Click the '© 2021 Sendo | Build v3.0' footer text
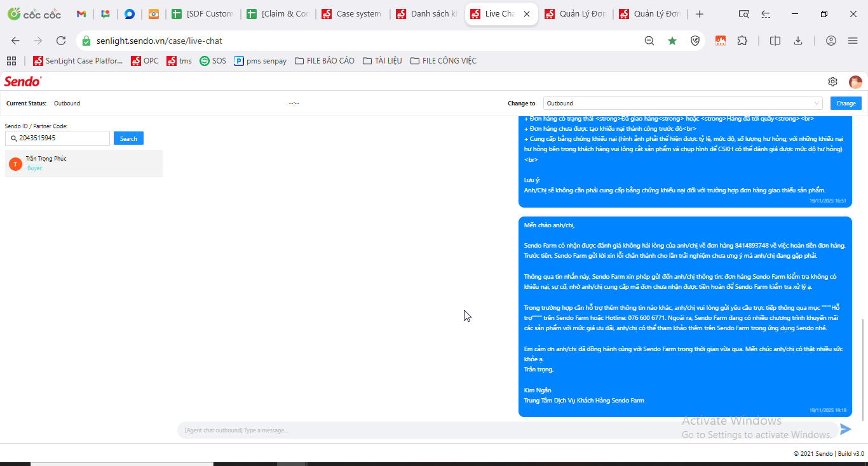868x466 pixels. (829, 454)
